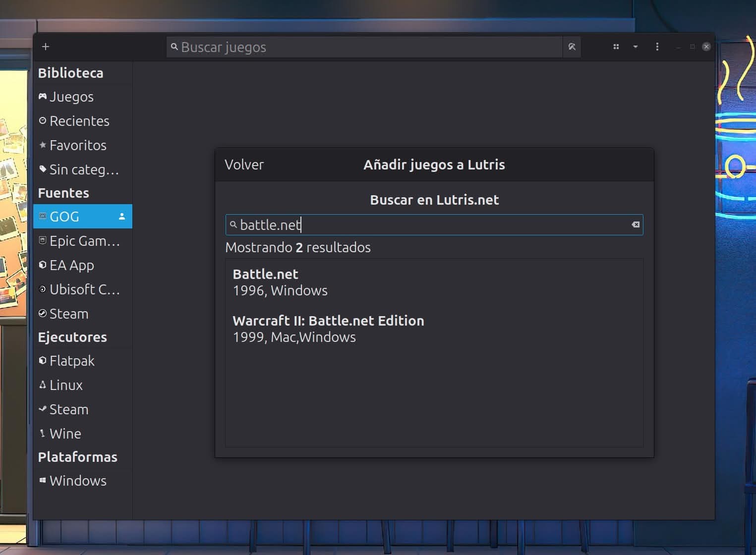Select Juegos in the Biblioteca sidebar

71,97
